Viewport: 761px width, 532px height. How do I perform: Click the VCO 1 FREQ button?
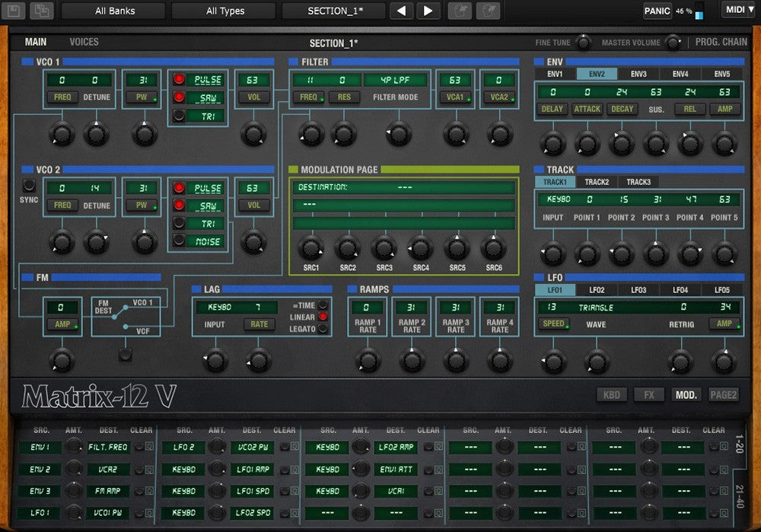pos(62,97)
